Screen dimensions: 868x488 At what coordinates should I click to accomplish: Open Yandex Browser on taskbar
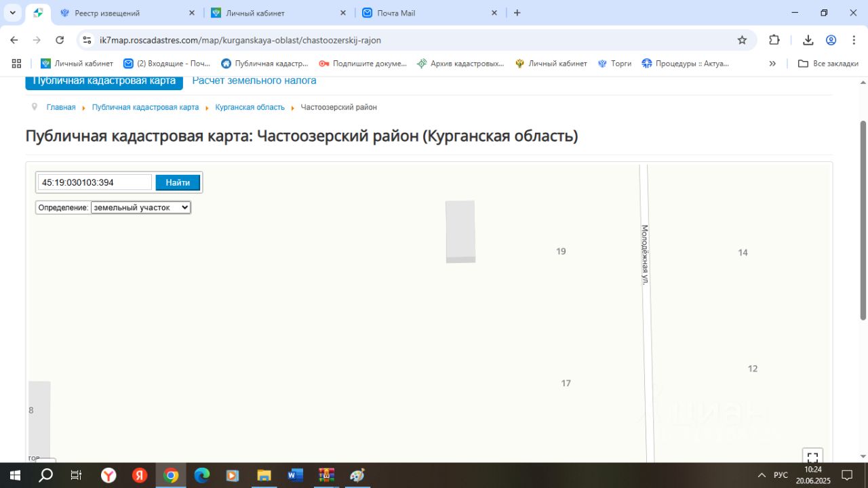pos(108,475)
